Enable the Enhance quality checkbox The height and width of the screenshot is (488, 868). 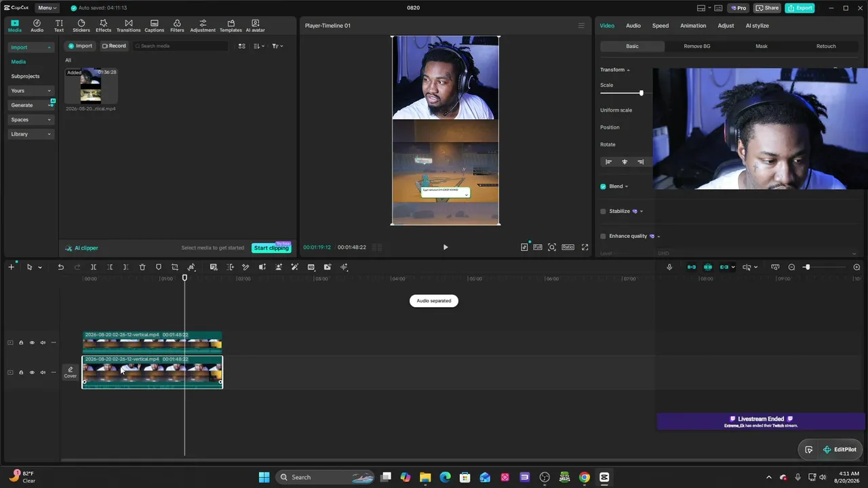[x=603, y=237]
